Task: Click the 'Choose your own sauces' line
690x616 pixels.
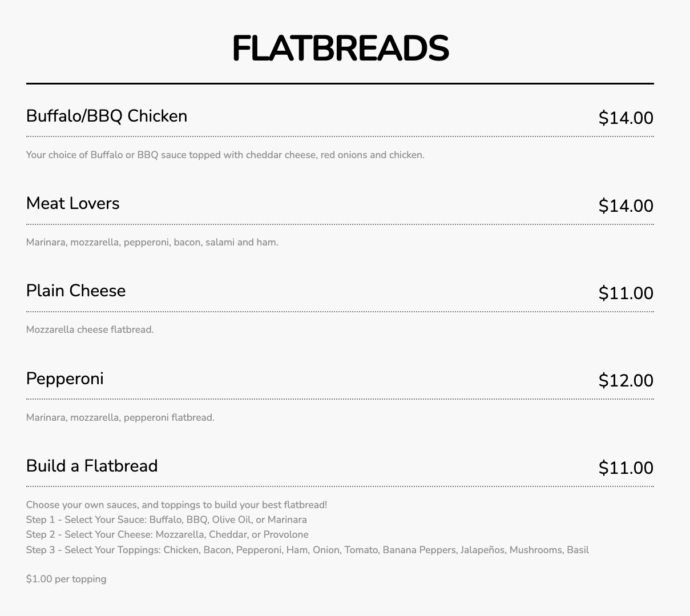Action: pyautogui.click(x=176, y=505)
